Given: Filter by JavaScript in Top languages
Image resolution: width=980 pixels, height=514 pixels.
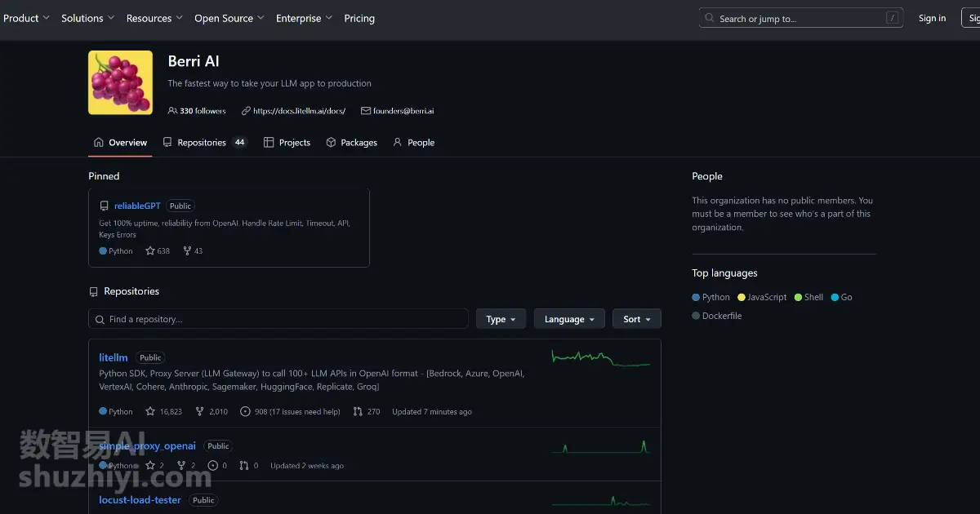Looking at the screenshot, I should [x=762, y=297].
